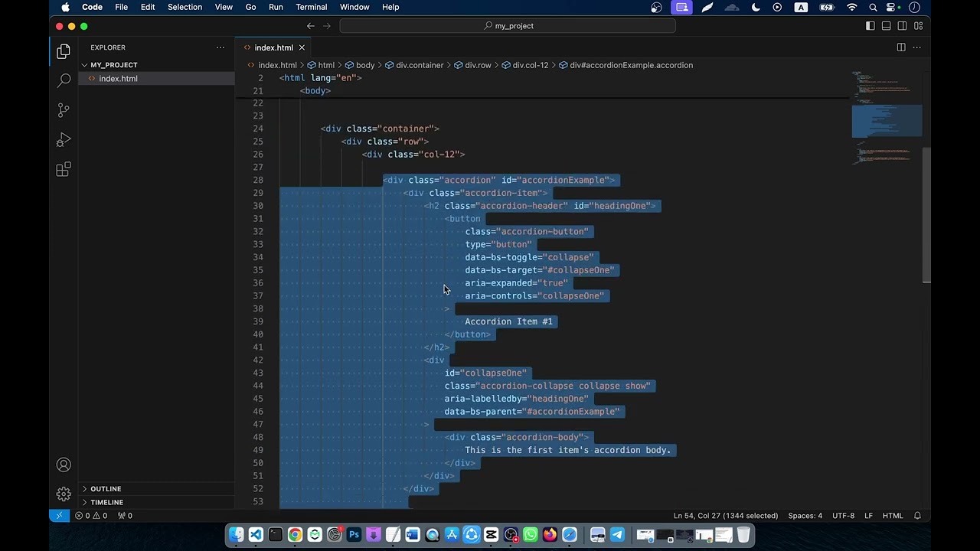980x551 pixels.
Task: Open Telegram from the dock
Action: [x=617, y=535]
